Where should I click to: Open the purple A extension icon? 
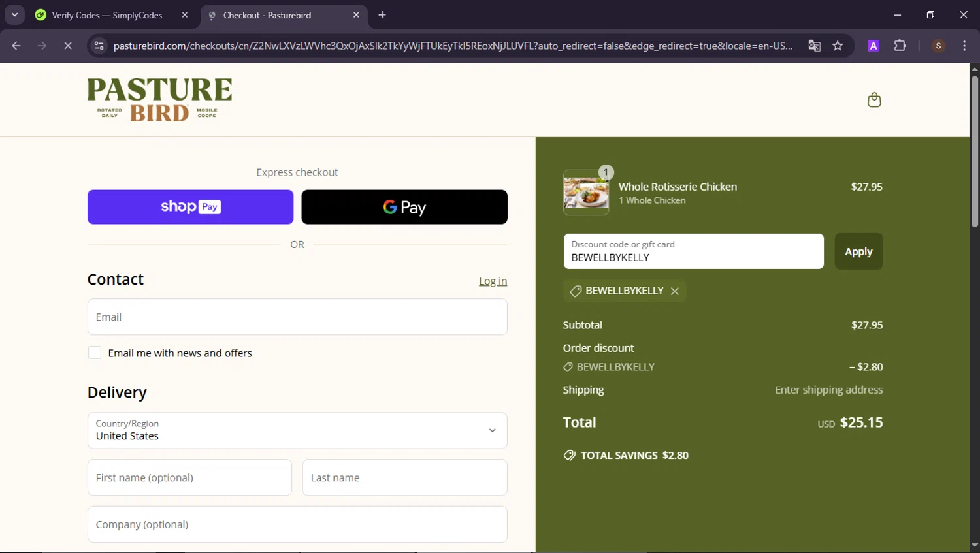[874, 46]
